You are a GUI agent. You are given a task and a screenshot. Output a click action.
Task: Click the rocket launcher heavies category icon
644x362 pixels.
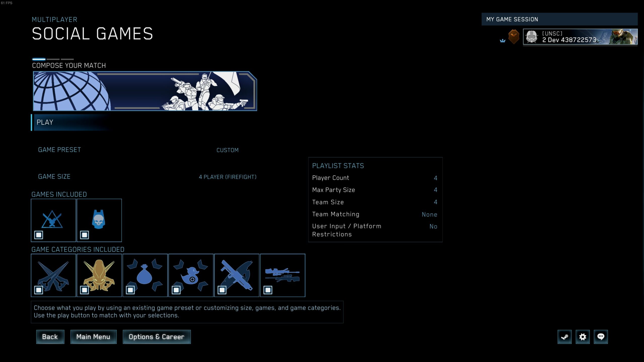(x=237, y=275)
